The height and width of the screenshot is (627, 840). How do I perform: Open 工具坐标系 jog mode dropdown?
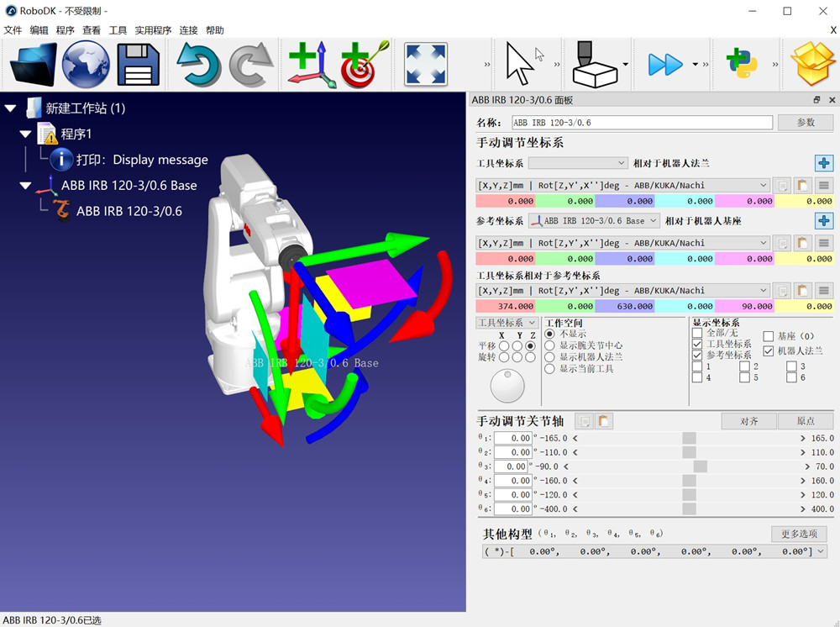507,323
